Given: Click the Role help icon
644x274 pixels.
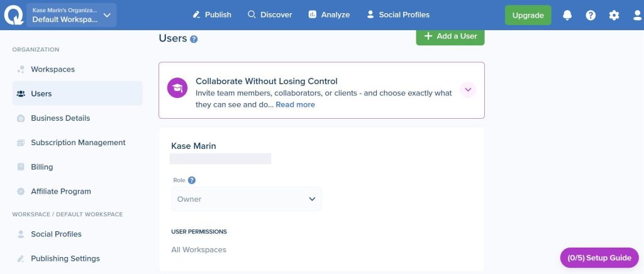Looking at the screenshot, I should pos(192,180).
